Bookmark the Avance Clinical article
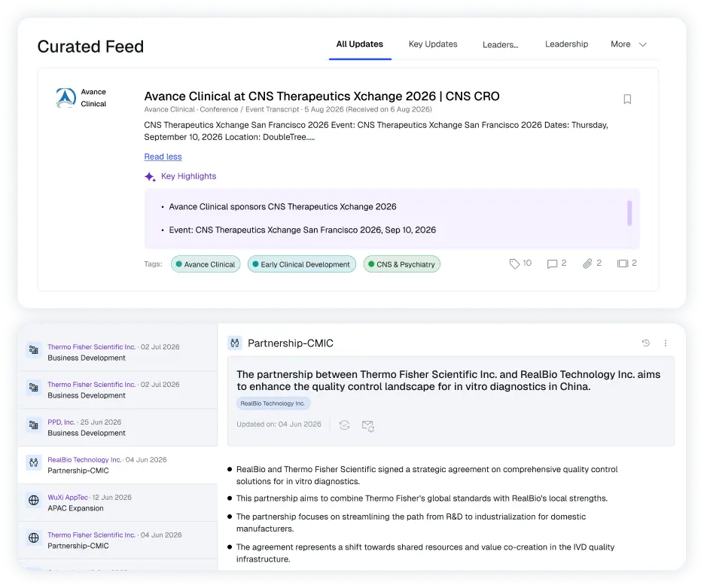 627,99
